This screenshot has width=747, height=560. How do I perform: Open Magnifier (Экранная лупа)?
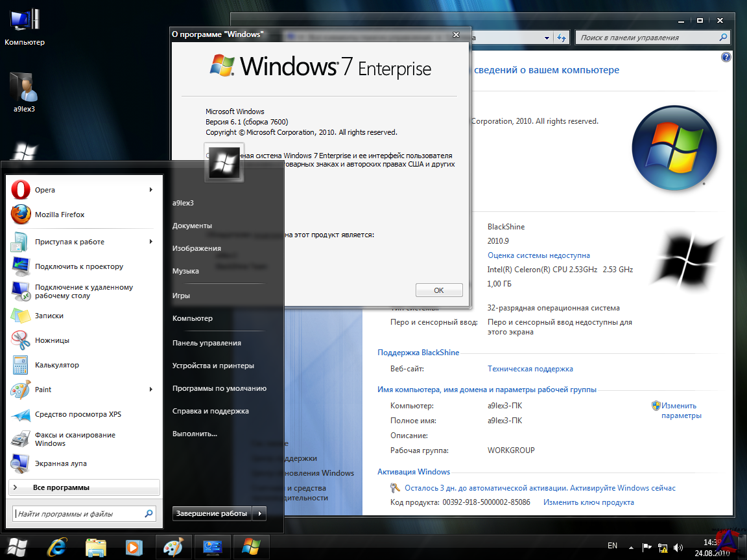(x=60, y=463)
